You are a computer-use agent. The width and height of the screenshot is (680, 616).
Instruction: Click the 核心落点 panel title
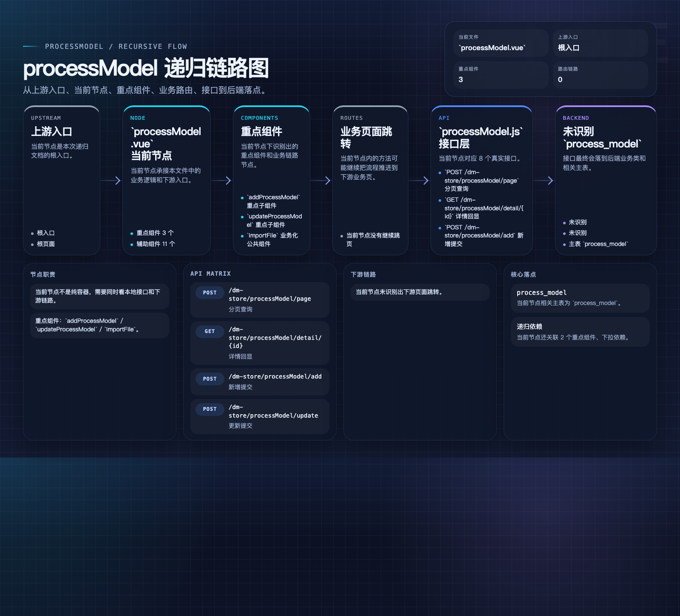tap(523, 274)
